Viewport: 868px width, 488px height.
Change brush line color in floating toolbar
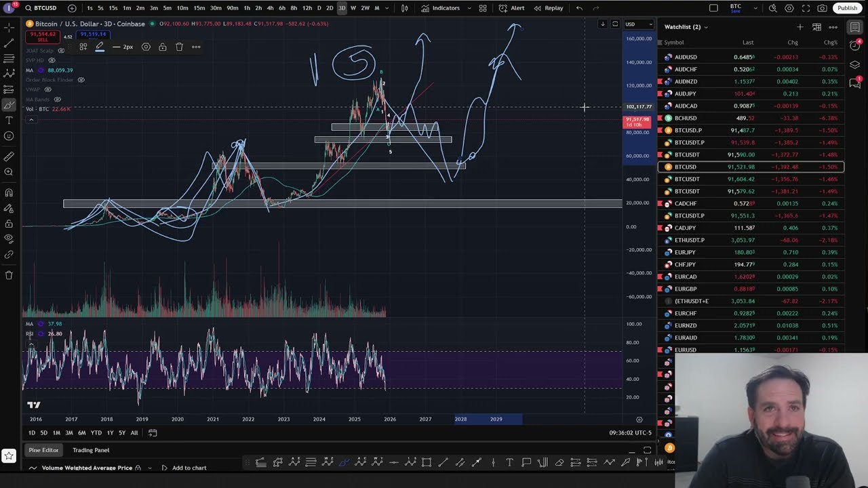(100, 47)
